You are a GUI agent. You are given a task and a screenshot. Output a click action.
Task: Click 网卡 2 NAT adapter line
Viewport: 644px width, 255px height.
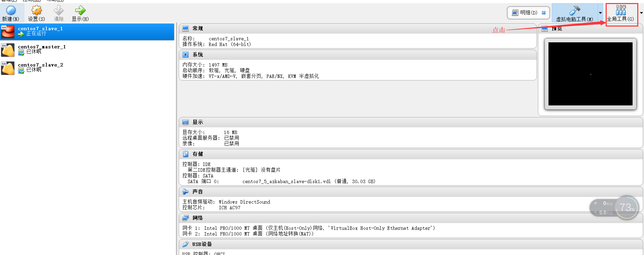pyautogui.click(x=248, y=234)
